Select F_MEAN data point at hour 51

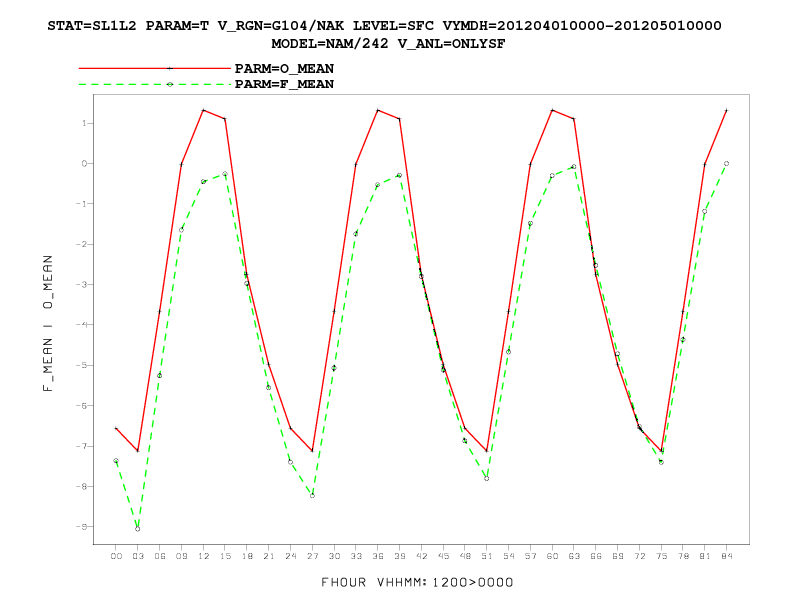[x=486, y=478]
